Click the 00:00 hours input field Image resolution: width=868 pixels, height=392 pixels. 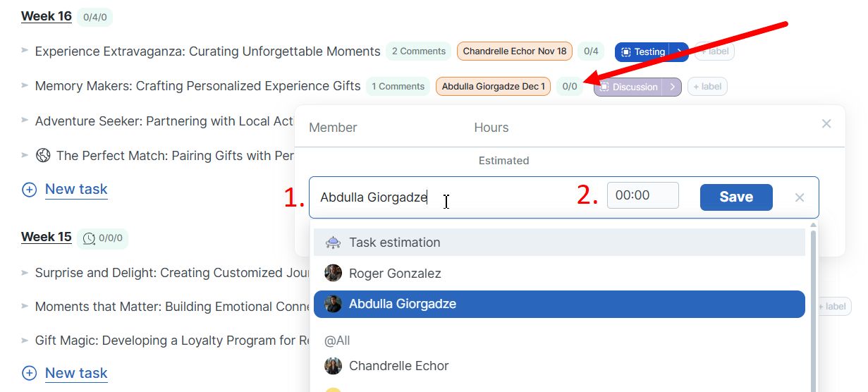pyautogui.click(x=642, y=196)
